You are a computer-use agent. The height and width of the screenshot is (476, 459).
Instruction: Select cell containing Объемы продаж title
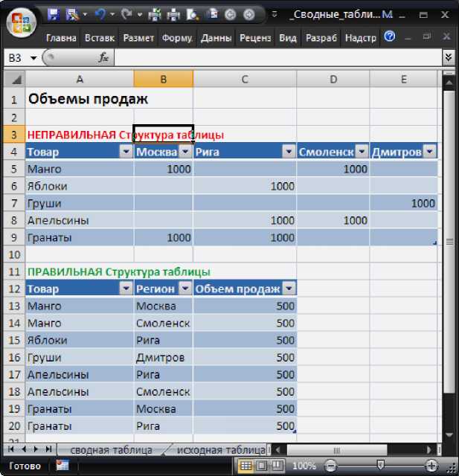coord(79,99)
